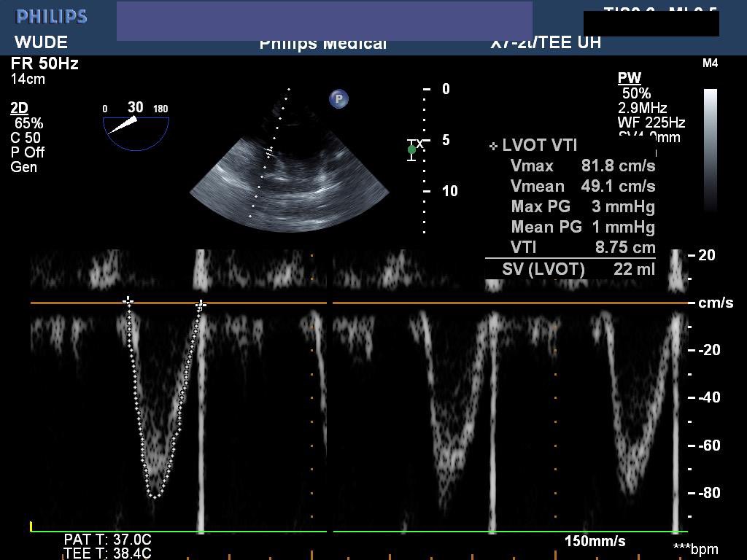Click the WUDE text at top left
The width and height of the screenshot is (747, 560).
[41, 42]
